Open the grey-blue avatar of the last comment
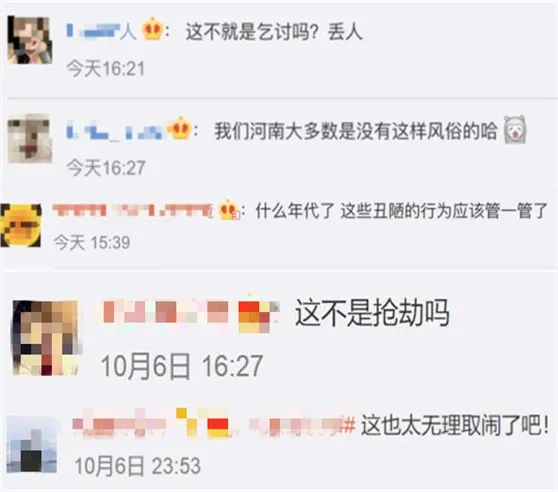 coord(32,445)
